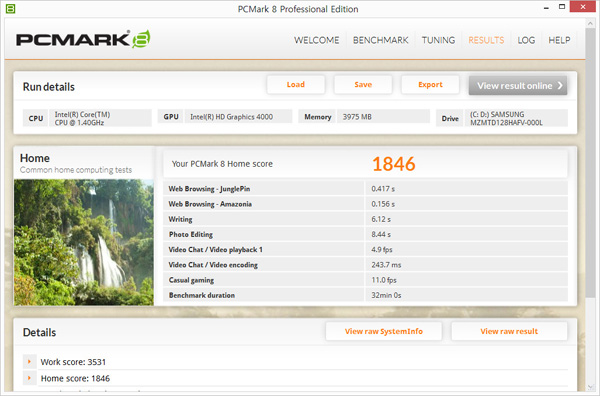
Task: Click the vertical scrollbar down arrow
Action: (x=590, y=387)
